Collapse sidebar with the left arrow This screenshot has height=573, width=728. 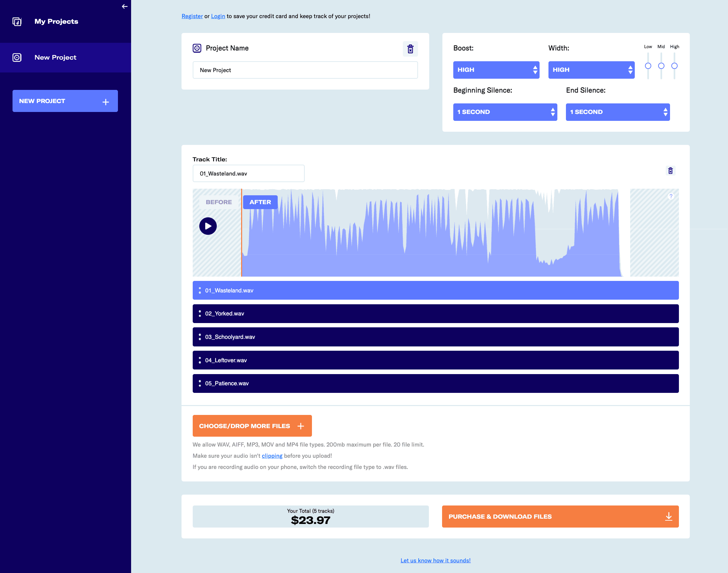click(125, 6)
